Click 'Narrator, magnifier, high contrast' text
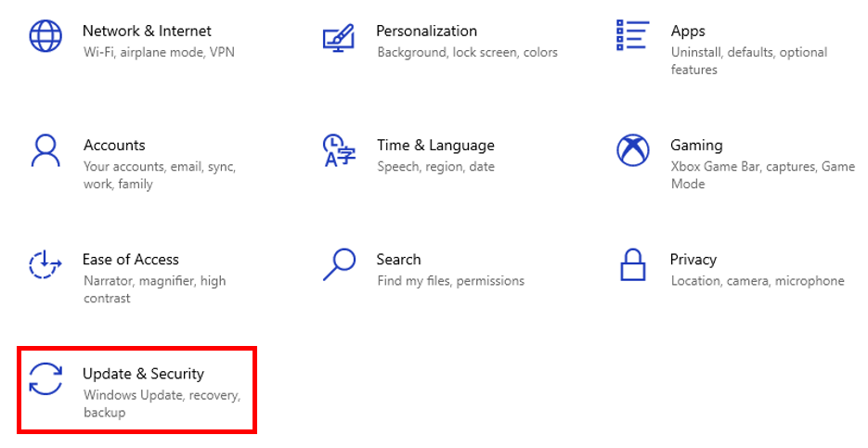This screenshot has width=868, height=448. point(154,289)
